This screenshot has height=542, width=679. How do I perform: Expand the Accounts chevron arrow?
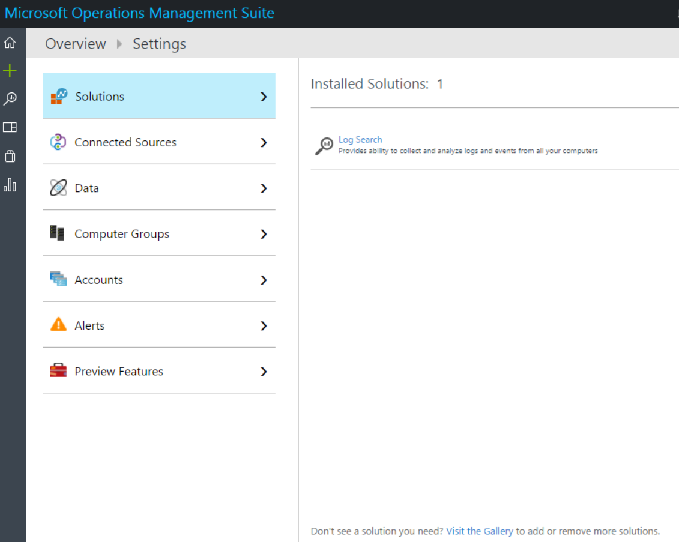(x=264, y=280)
